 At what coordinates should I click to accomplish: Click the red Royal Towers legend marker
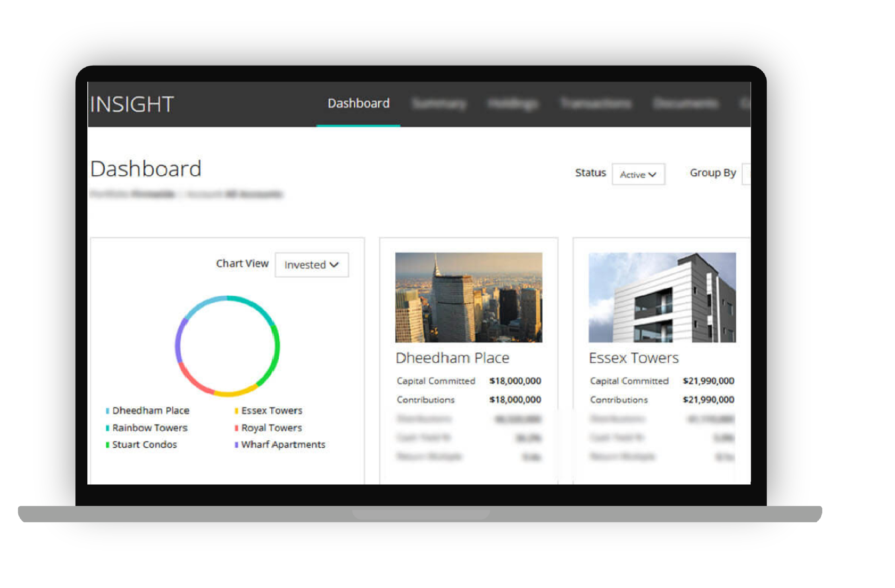click(236, 427)
